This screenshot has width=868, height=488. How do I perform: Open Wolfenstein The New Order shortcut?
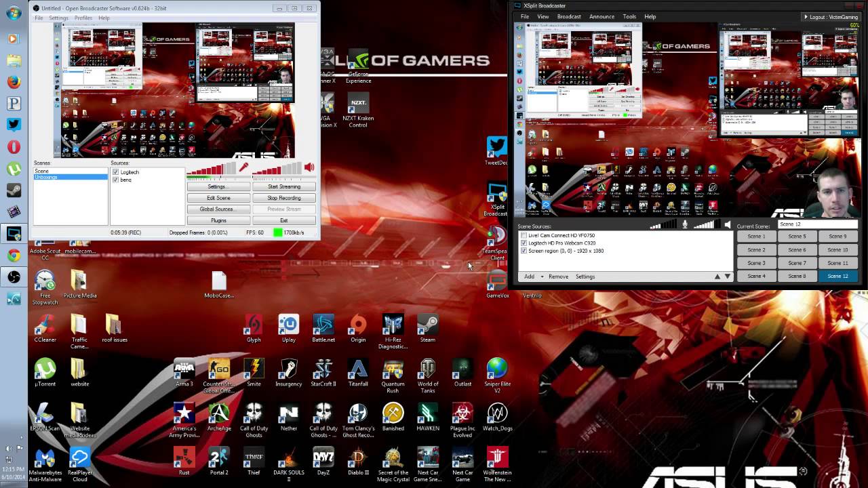(x=498, y=465)
